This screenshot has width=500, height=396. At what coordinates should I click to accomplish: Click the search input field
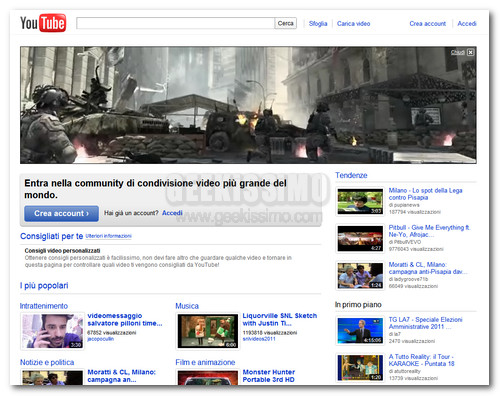pos(175,23)
